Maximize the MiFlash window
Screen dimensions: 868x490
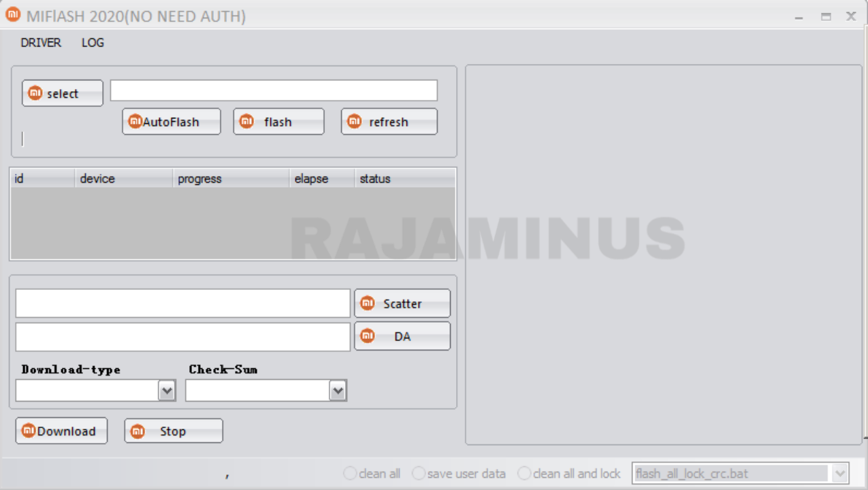click(826, 16)
